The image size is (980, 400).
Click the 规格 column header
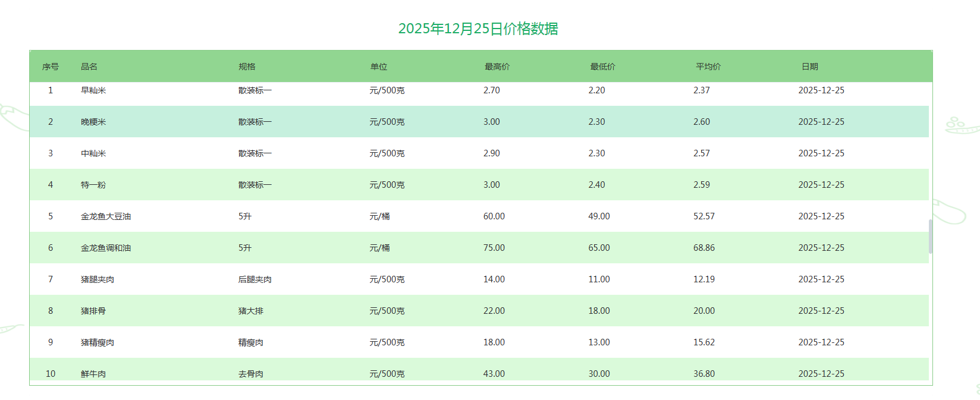pos(247,67)
